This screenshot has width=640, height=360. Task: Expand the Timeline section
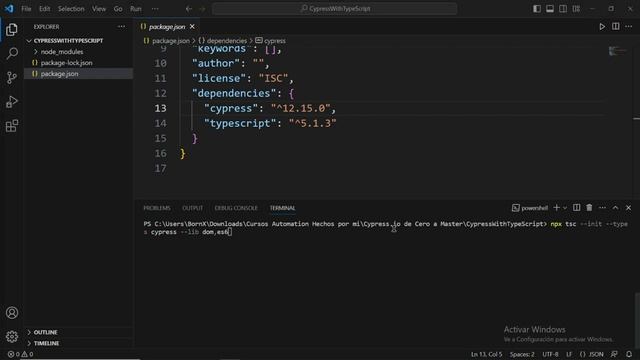tap(46, 343)
